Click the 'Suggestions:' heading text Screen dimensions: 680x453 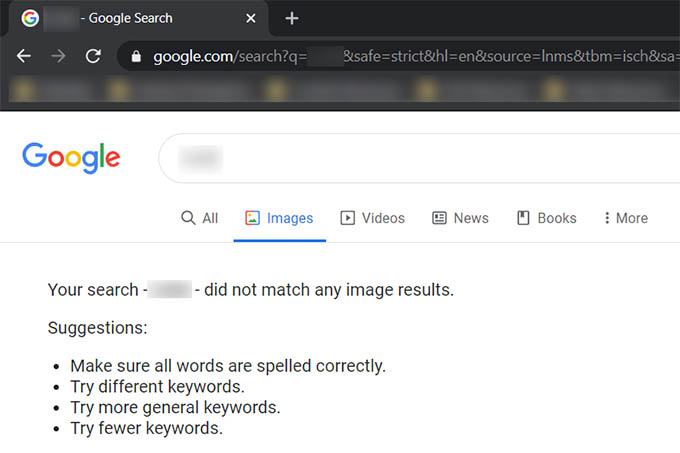point(98,328)
